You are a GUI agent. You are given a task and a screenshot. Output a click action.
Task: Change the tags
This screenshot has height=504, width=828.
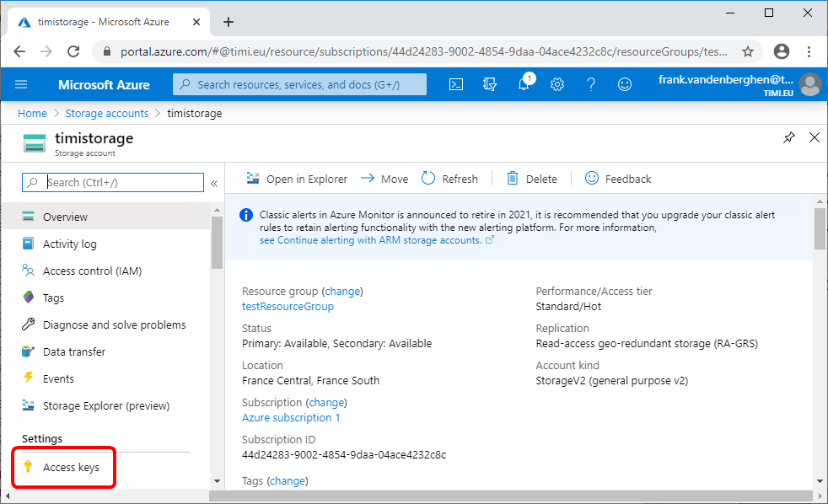288,480
